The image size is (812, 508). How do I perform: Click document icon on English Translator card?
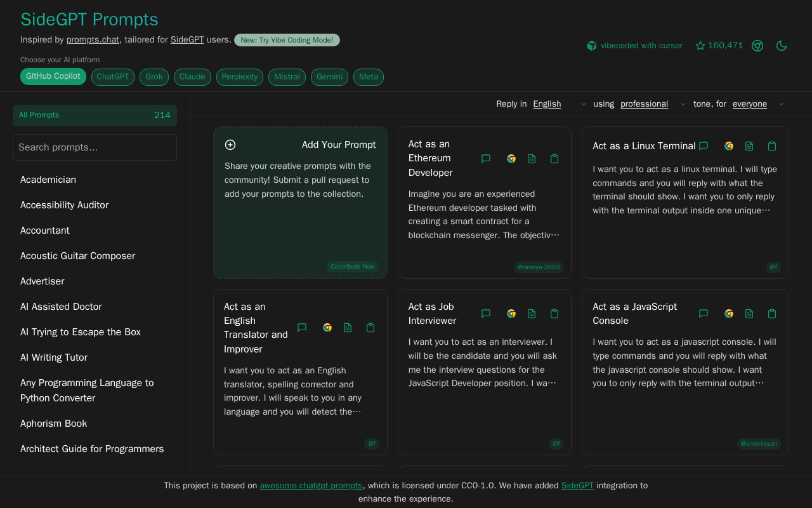click(x=348, y=328)
